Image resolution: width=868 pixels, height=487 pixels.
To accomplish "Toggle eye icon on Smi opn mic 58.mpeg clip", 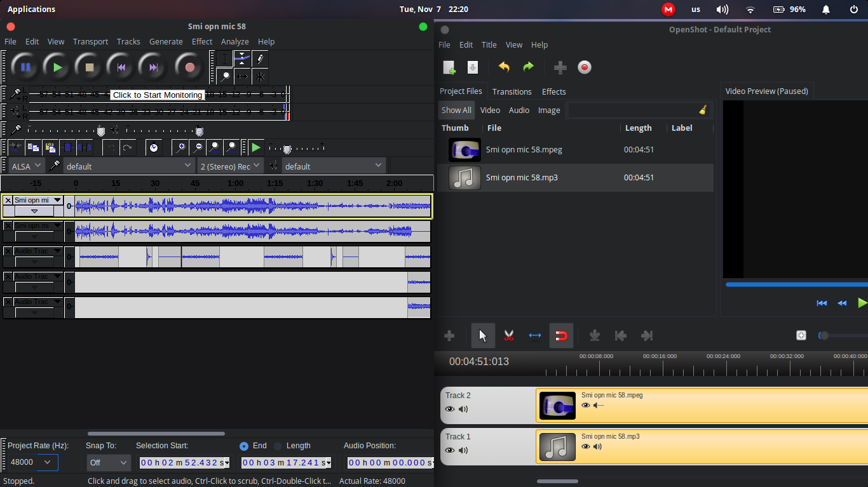I will pos(586,405).
